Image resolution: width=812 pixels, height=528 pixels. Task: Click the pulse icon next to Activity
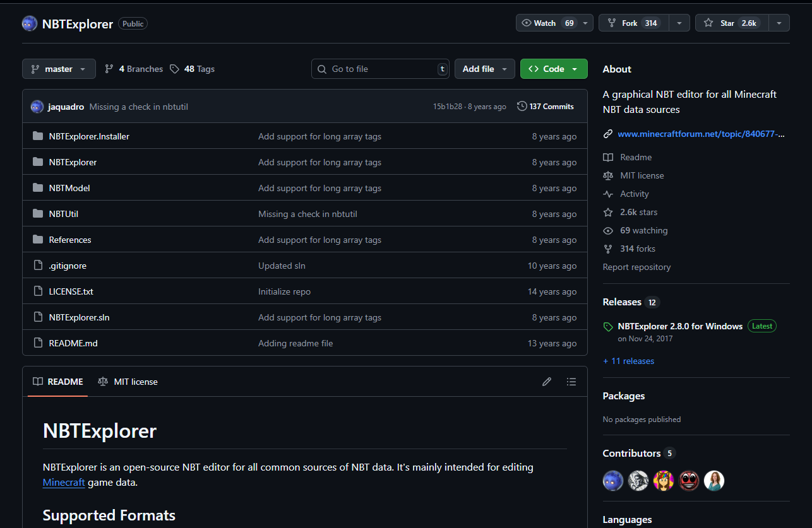608,194
